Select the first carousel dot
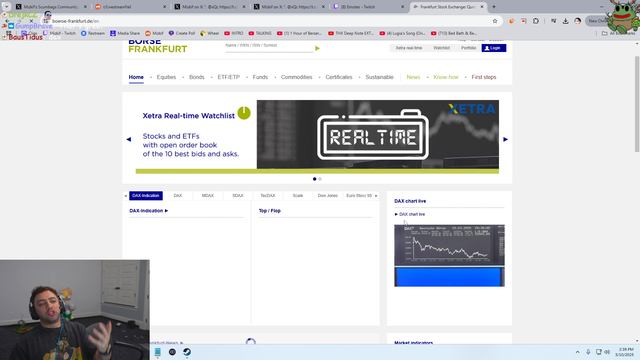640x360 pixels. point(314,179)
